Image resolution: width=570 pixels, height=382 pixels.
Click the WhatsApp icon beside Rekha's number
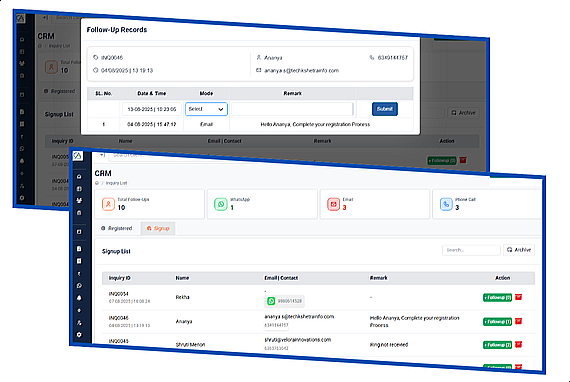point(271,301)
